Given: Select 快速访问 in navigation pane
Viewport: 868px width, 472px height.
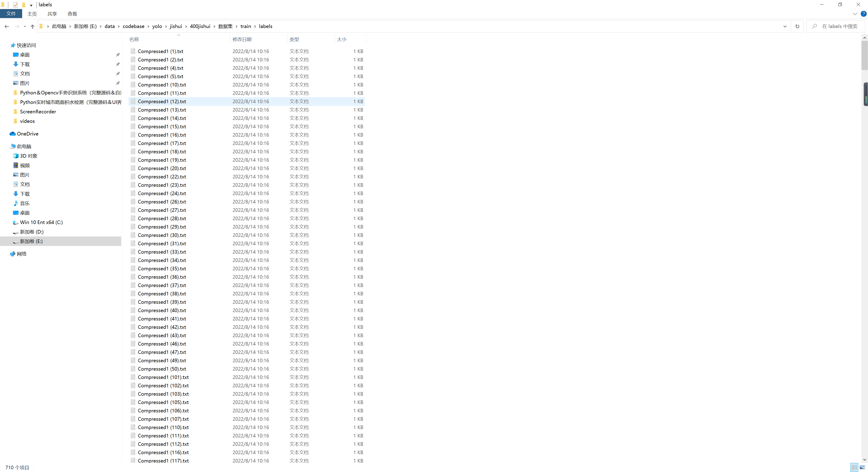Looking at the screenshot, I should tap(26, 45).
